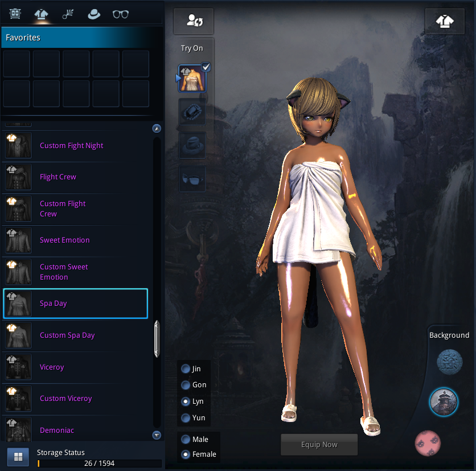
Task: Click the Custom Spa Day outfit icon
Action: click(x=19, y=335)
